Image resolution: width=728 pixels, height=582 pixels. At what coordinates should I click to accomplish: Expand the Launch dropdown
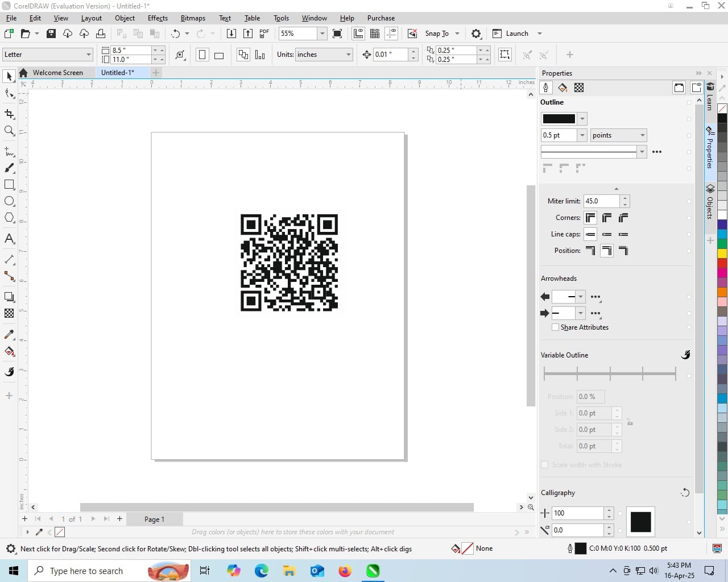(x=540, y=34)
